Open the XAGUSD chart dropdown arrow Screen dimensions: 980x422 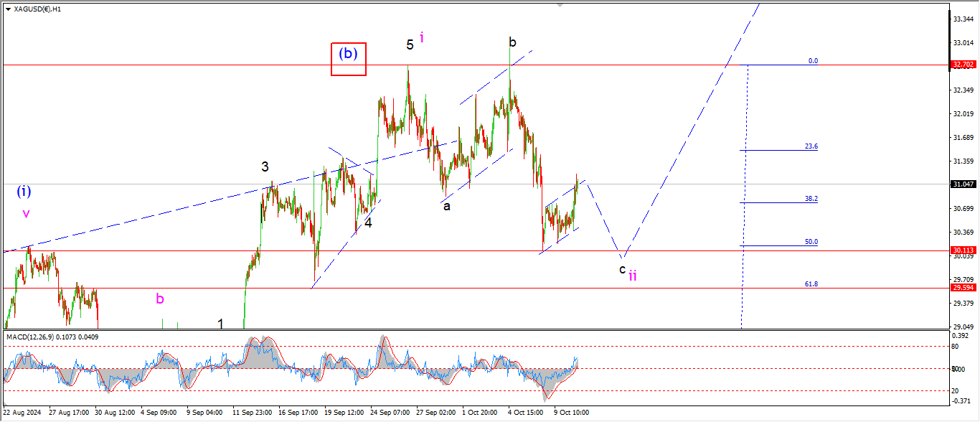7,9
